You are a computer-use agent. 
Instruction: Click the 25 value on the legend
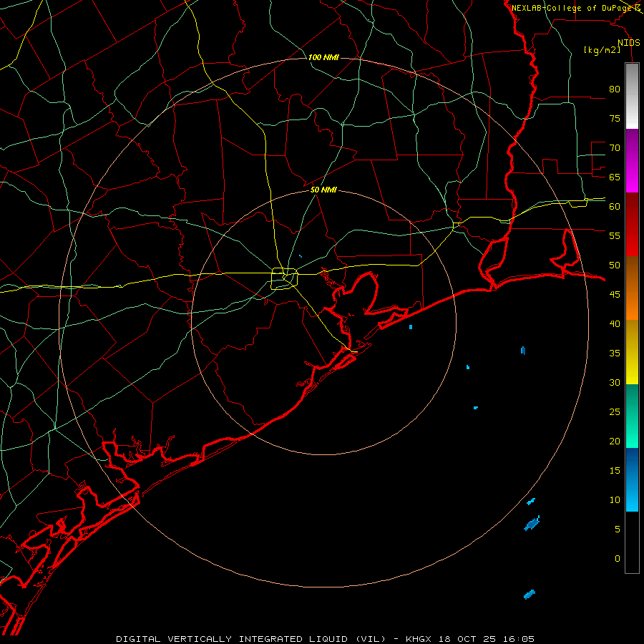pyautogui.click(x=615, y=412)
